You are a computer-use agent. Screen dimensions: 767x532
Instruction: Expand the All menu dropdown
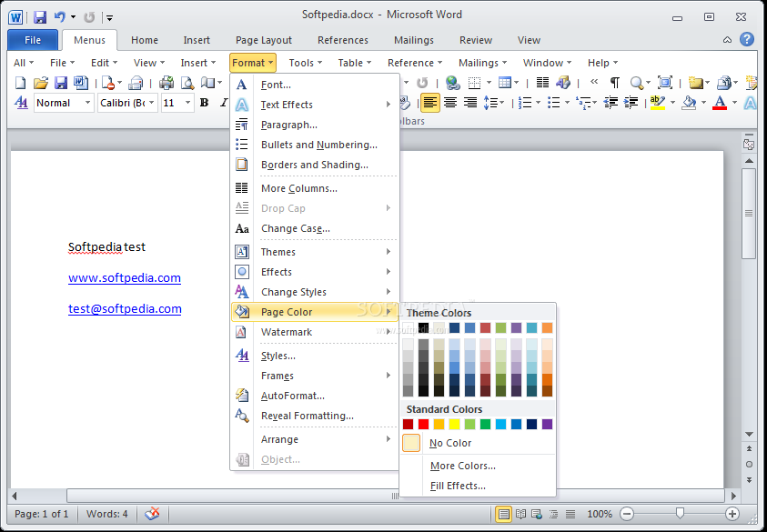point(24,63)
